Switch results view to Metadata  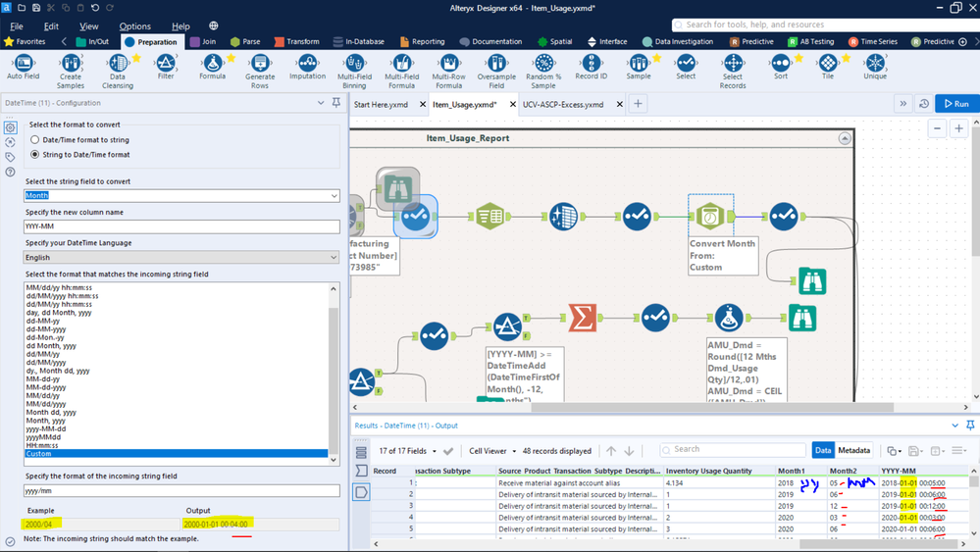(x=853, y=451)
